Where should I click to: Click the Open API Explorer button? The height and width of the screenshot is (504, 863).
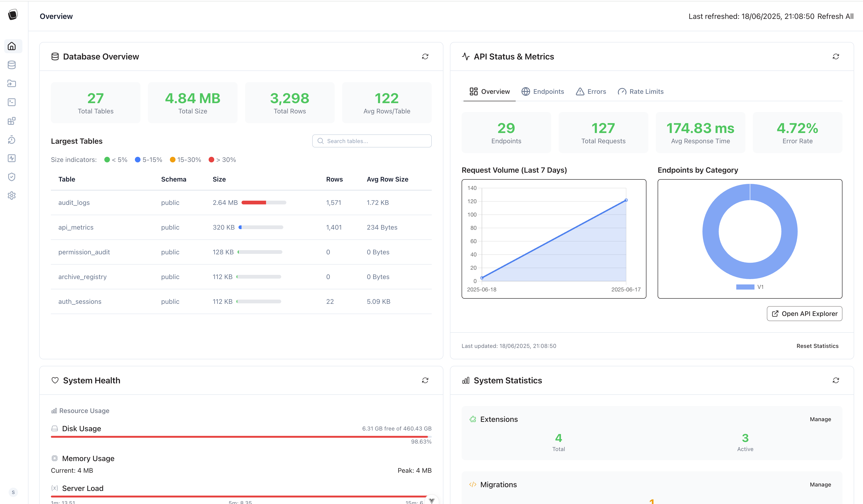click(x=804, y=314)
